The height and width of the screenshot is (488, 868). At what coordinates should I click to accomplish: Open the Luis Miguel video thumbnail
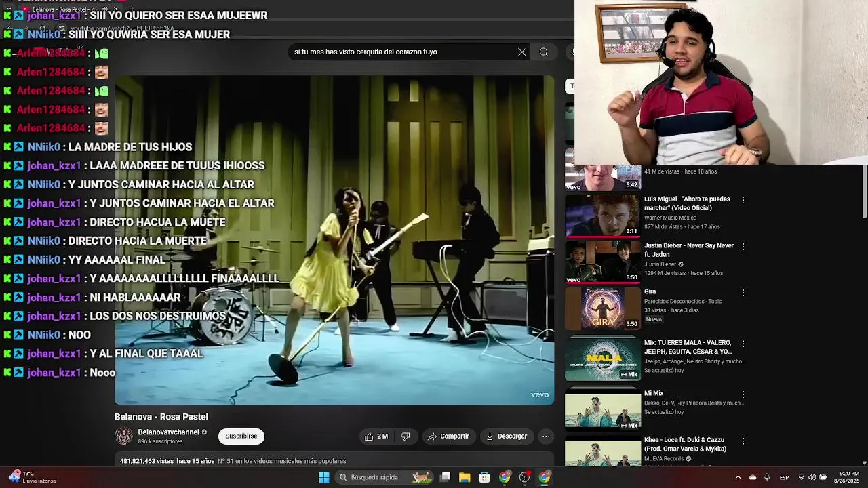[x=603, y=216]
